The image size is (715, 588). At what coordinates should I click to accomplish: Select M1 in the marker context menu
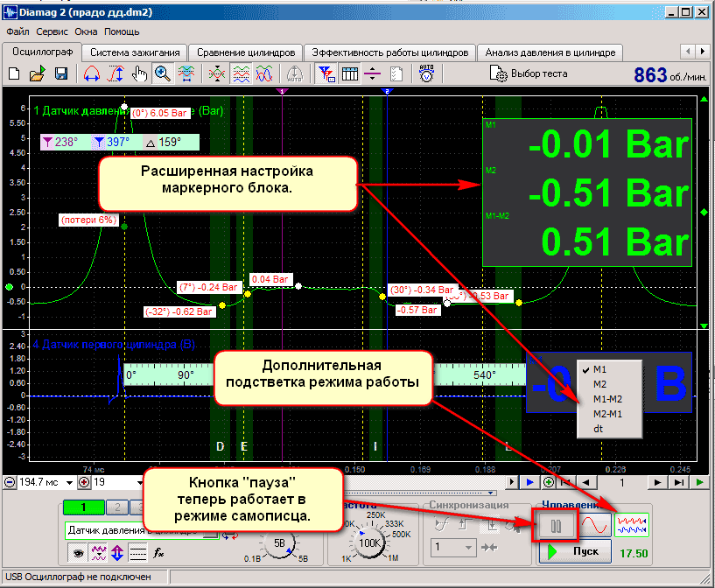coord(609,369)
